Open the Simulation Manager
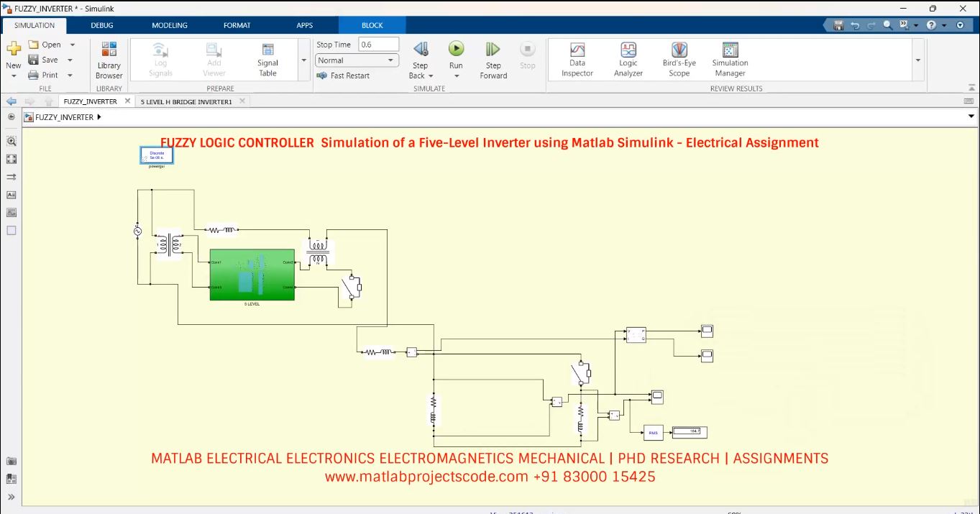 [729, 58]
